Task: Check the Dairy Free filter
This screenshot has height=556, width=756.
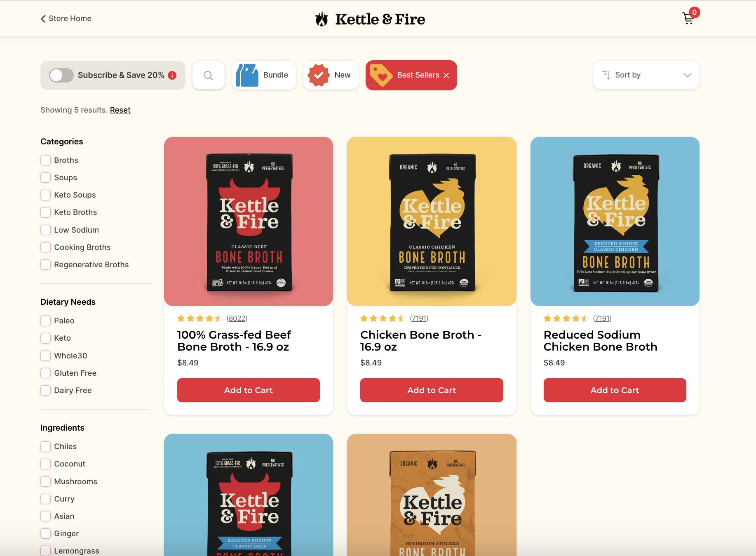Action: 46,390
